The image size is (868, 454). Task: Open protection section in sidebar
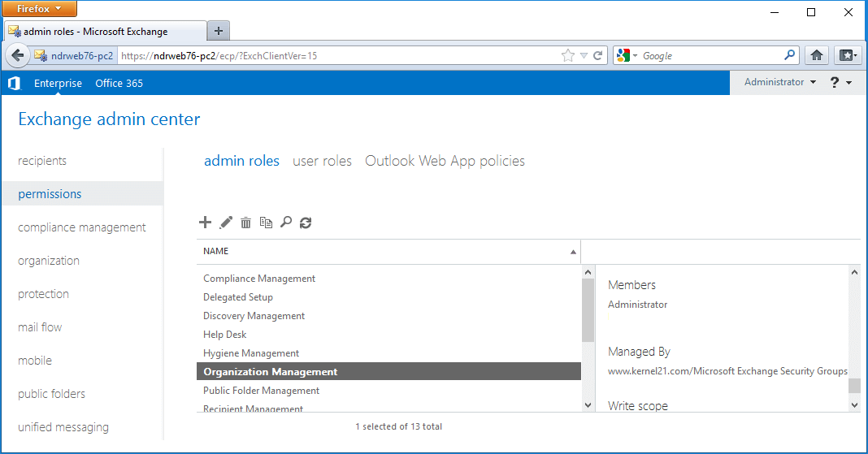[x=43, y=294]
